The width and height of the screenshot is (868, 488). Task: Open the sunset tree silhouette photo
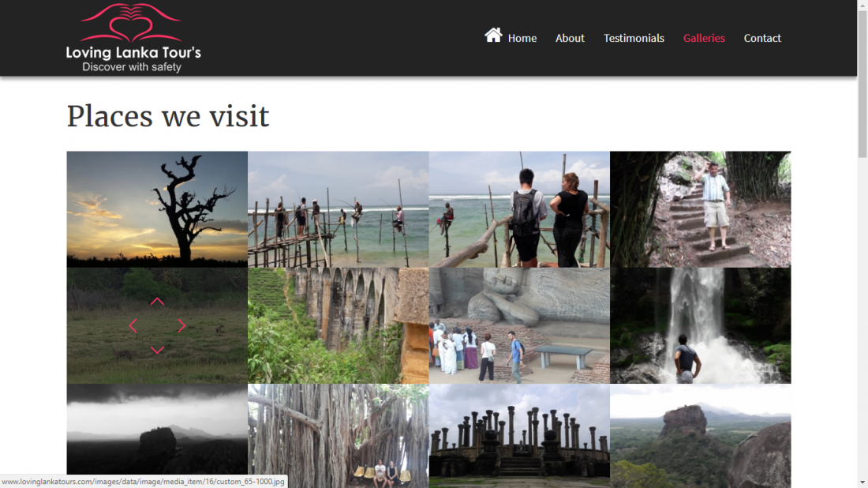[157, 209]
